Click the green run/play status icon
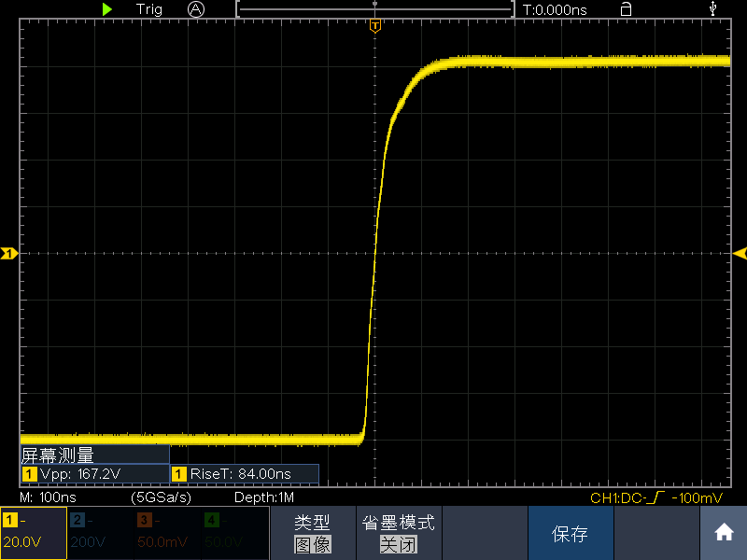The height and width of the screenshot is (560, 747). (107, 9)
